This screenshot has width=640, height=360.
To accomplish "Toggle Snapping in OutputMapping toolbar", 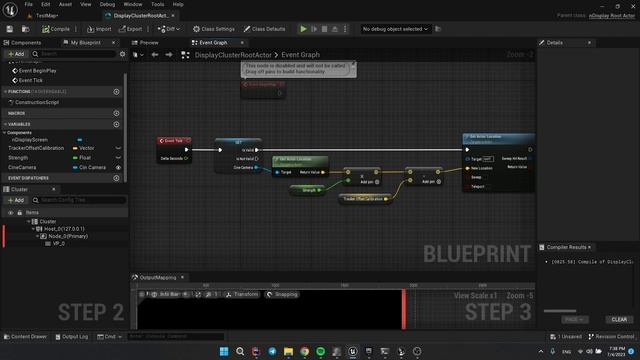I will pos(282,294).
